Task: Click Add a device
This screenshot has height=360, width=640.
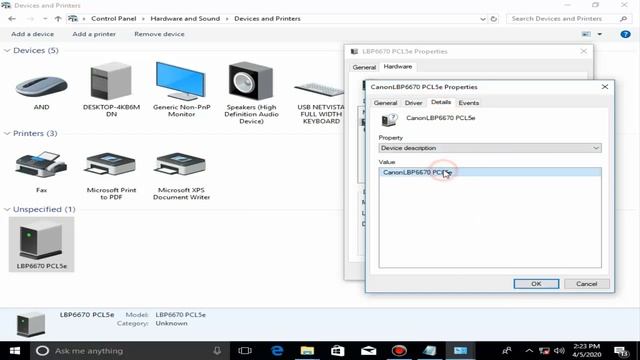Action: [x=32, y=34]
